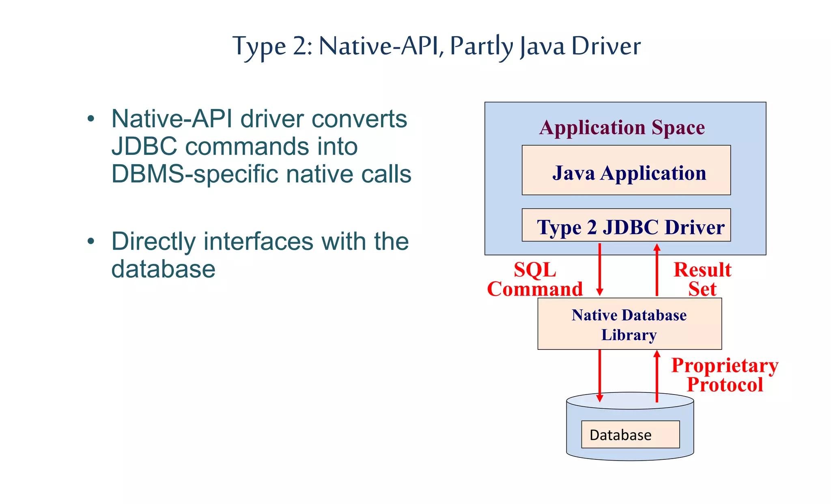Screen dimensions: 831x504
Task: Click the first bullet about Native-API driver
Action: click(260, 120)
